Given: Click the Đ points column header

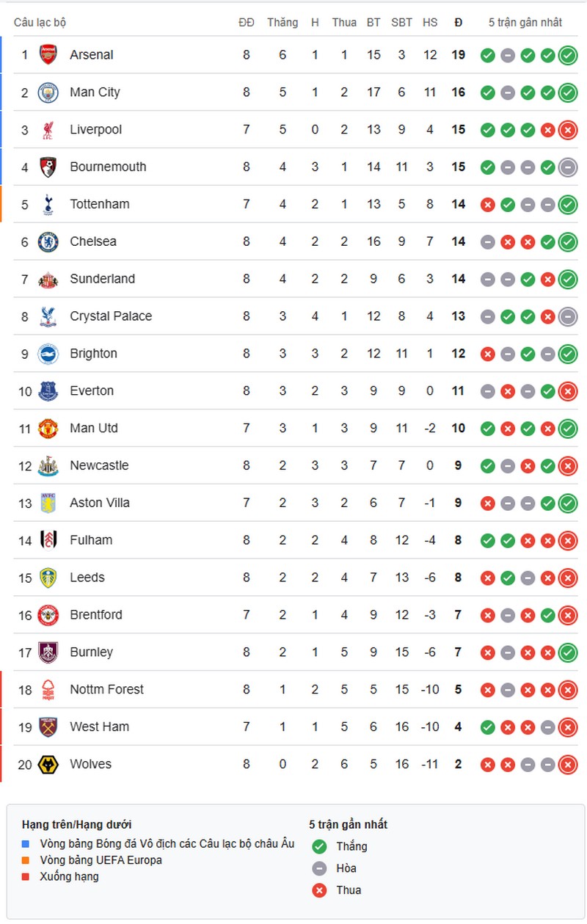Looking at the screenshot, I should (459, 23).
